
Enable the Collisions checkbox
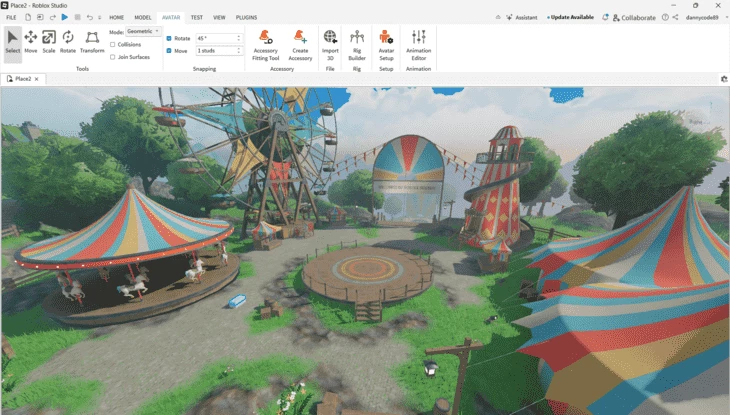click(113, 44)
